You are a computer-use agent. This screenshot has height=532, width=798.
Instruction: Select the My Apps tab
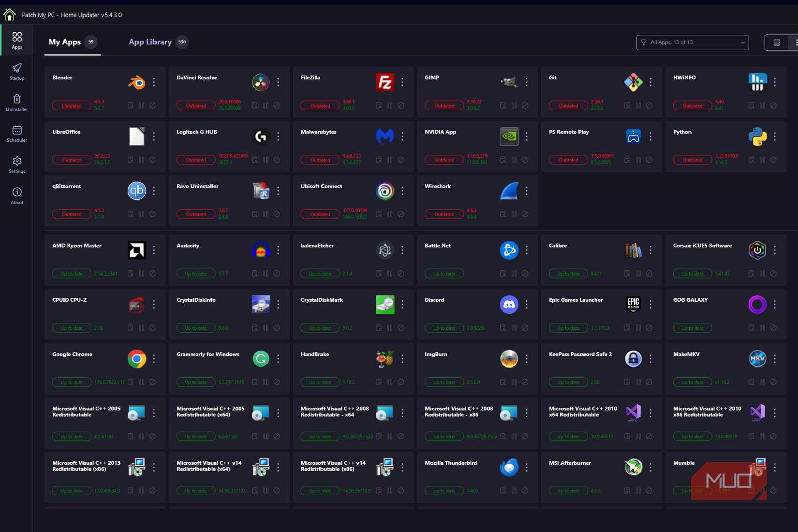click(x=64, y=42)
